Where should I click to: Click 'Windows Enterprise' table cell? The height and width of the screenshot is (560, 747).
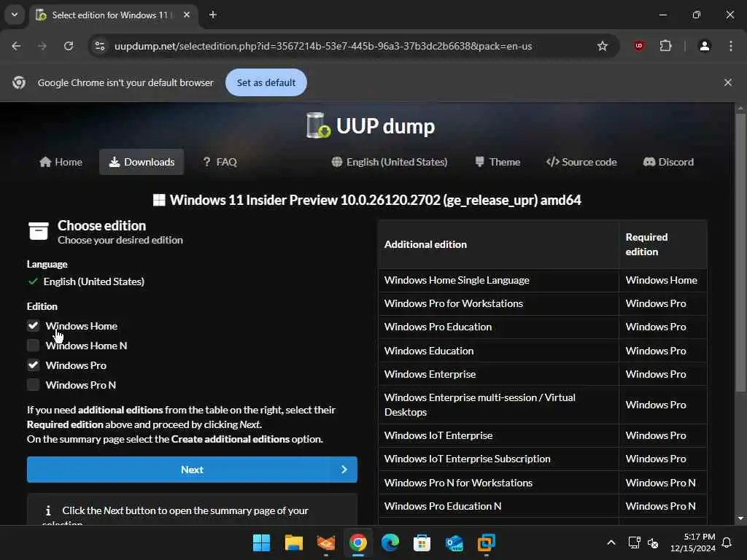click(x=499, y=374)
